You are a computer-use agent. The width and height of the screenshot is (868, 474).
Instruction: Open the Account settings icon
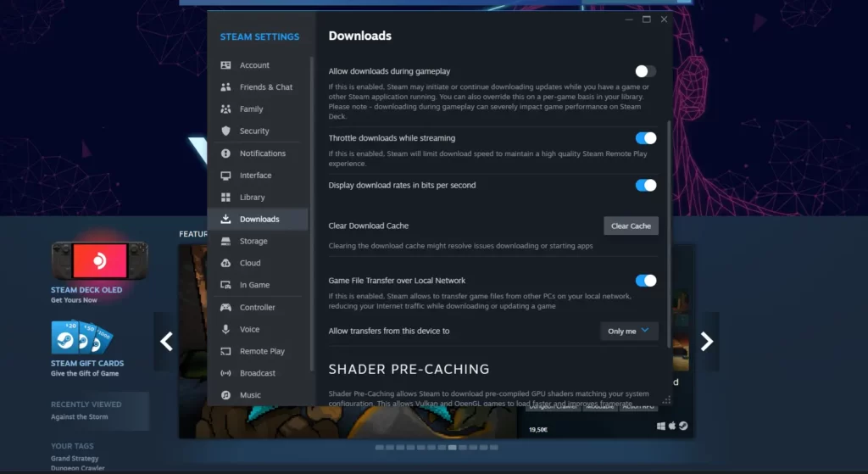point(225,65)
